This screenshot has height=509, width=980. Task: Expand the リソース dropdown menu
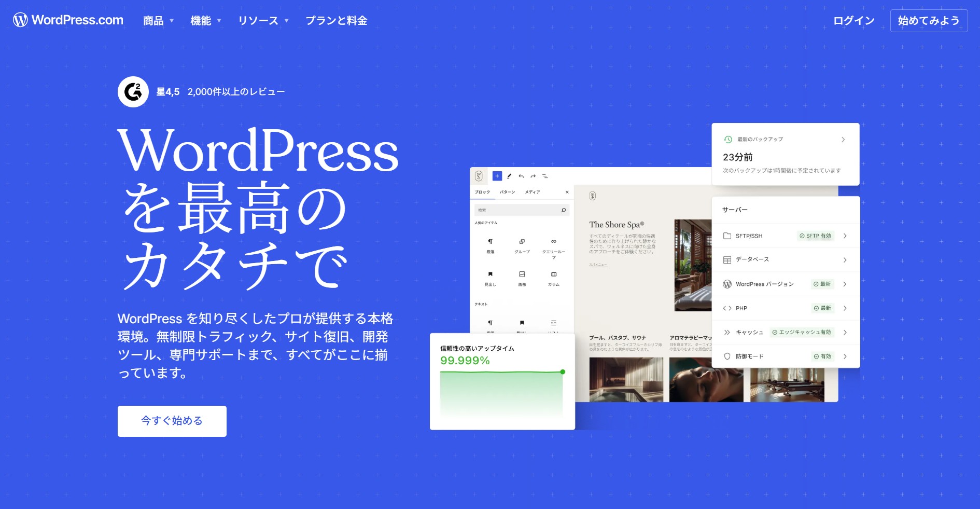pos(263,21)
